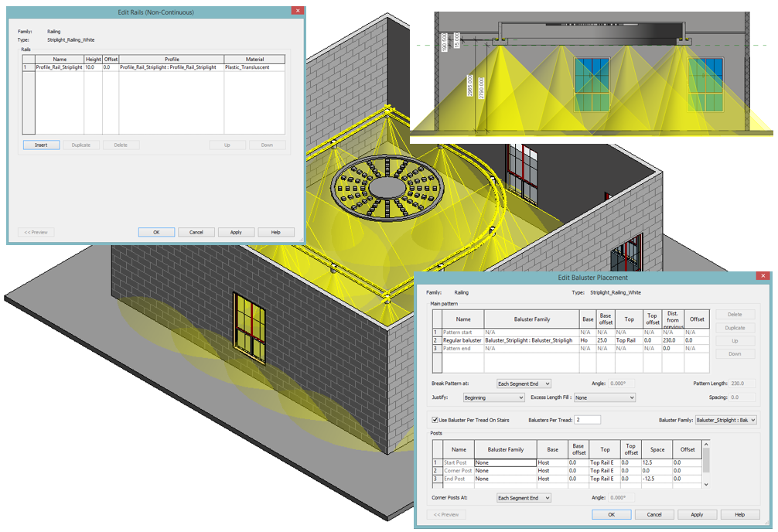Select the Start Post Space value 12.5

657,462
